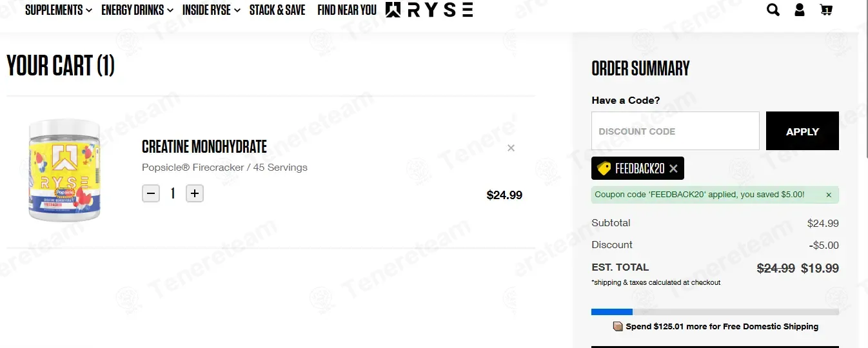Expand the Energy Drinks menu
868x348 pixels.
(137, 10)
